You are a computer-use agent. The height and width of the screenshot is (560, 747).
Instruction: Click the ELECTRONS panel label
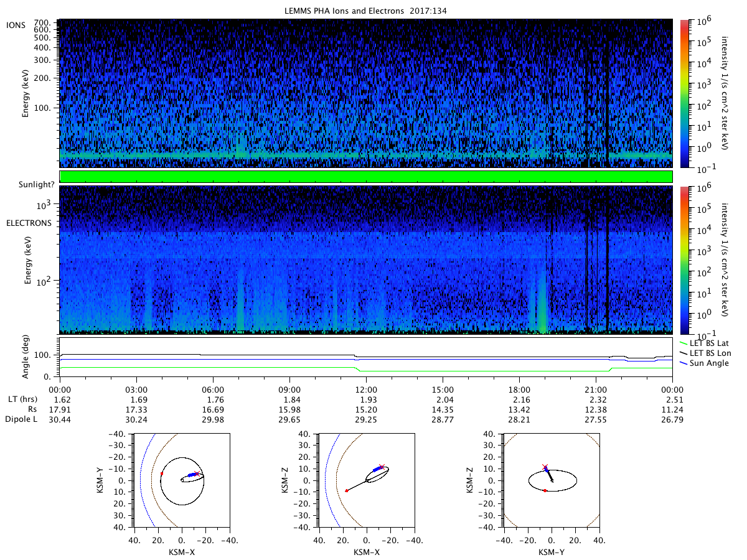29,222
